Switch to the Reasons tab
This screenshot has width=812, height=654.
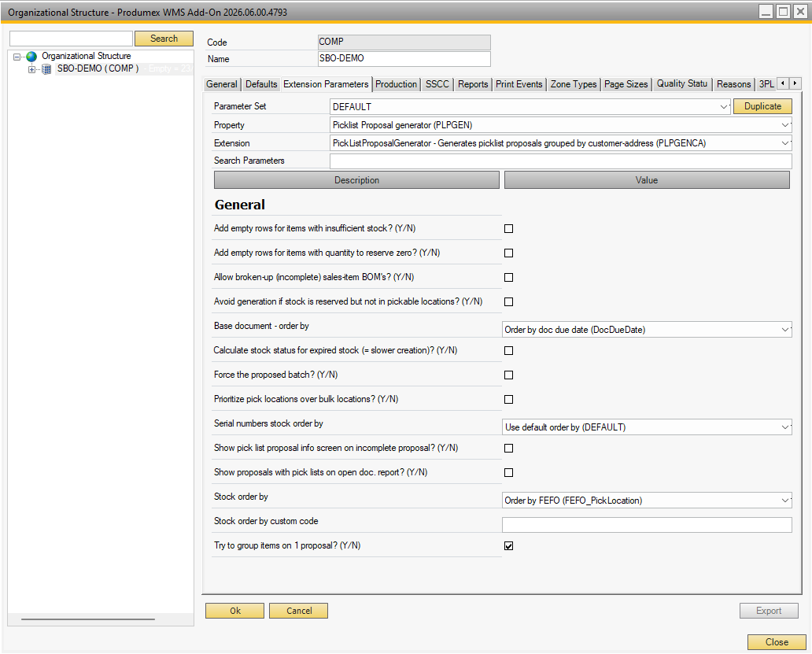coord(733,84)
